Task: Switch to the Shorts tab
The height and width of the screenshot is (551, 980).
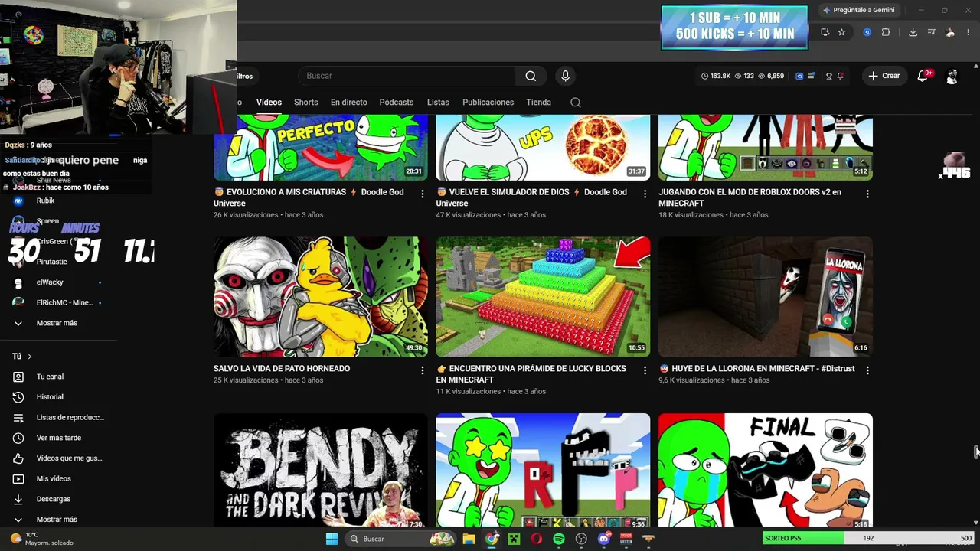Action: (x=305, y=103)
